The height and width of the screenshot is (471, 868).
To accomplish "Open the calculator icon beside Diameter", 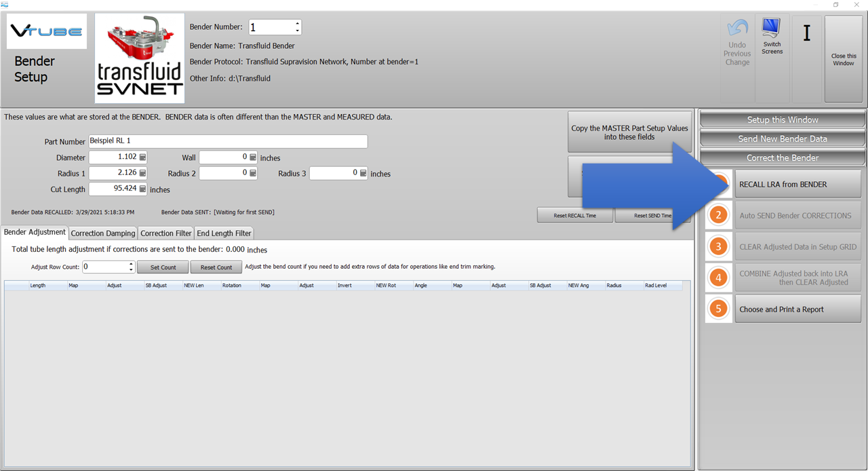I will (142, 157).
